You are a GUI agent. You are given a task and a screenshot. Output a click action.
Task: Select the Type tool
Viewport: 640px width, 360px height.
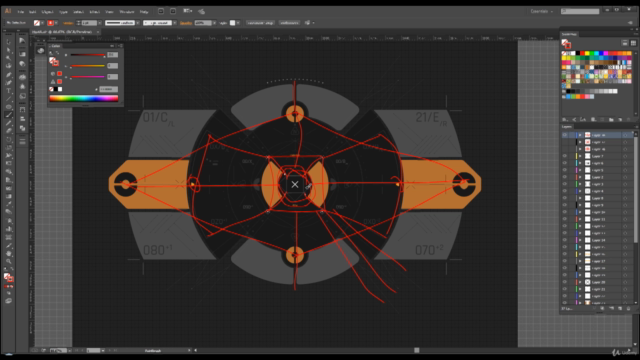[x=9, y=91]
